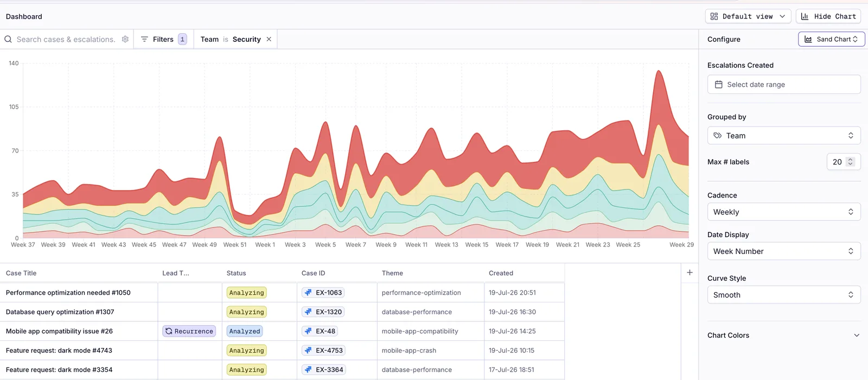Open the Curve Style Smooth dropdown
868x380 pixels.
tap(784, 295)
